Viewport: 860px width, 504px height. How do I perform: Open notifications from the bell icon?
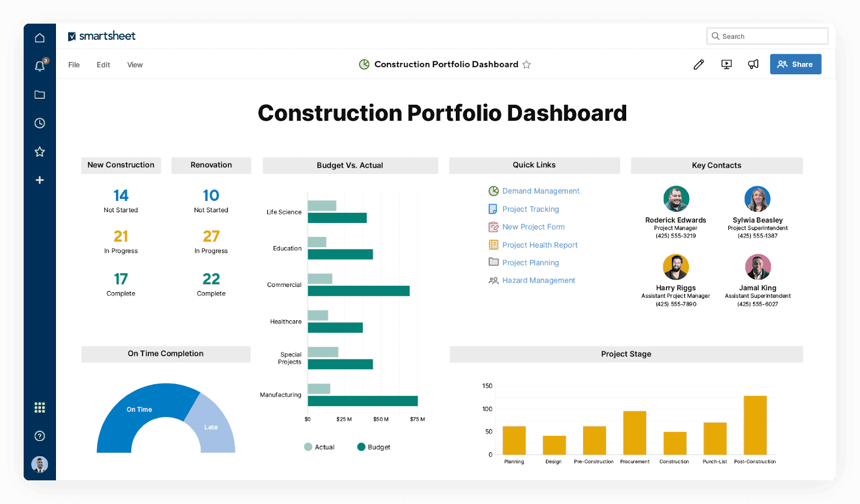39,66
